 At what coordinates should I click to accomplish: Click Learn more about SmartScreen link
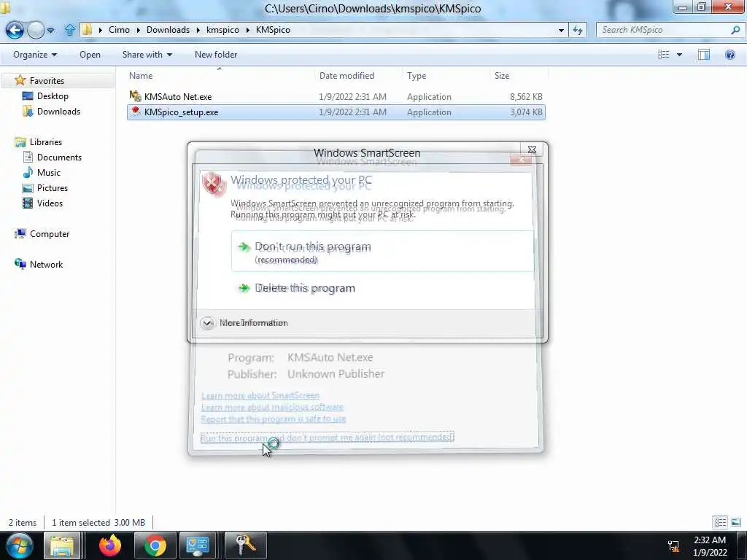260,395
